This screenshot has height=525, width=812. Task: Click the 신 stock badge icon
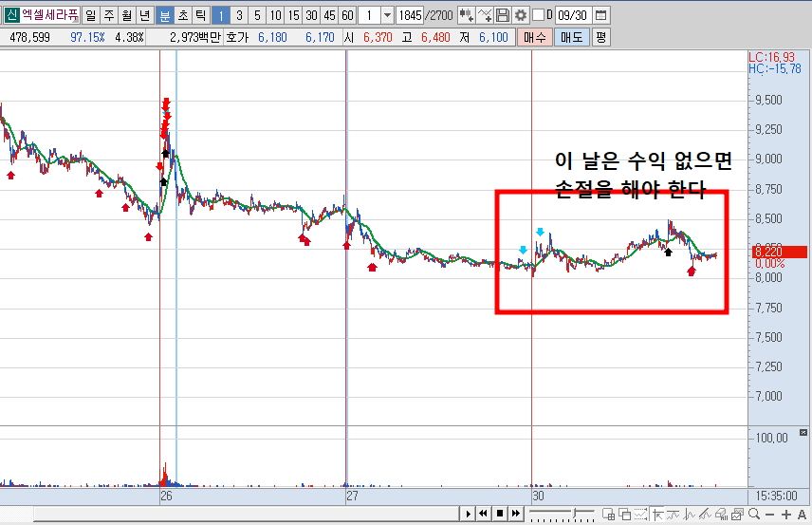click(12, 15)
